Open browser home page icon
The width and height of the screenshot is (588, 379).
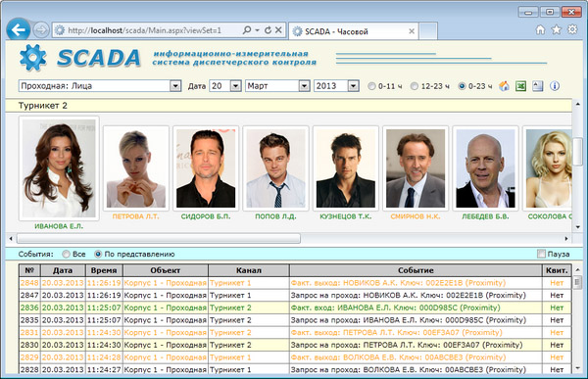click(x=540, y=29)
